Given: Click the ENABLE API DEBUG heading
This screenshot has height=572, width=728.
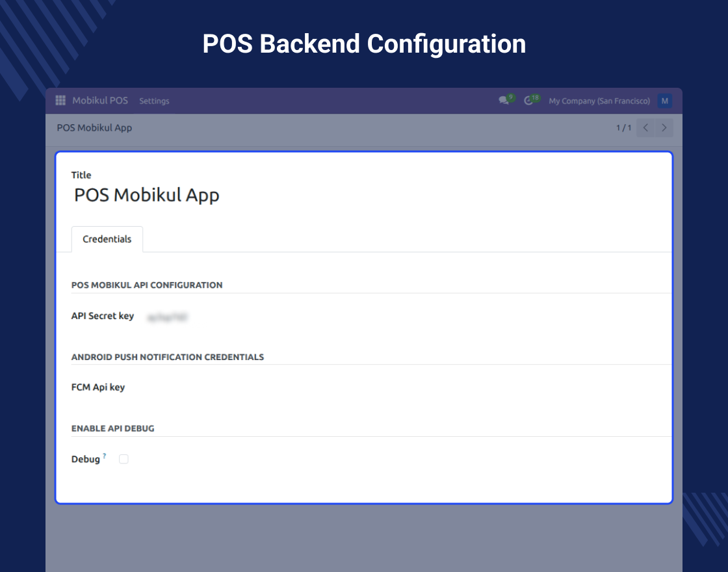Looking at the screenshot, I should tap(113, 428).
